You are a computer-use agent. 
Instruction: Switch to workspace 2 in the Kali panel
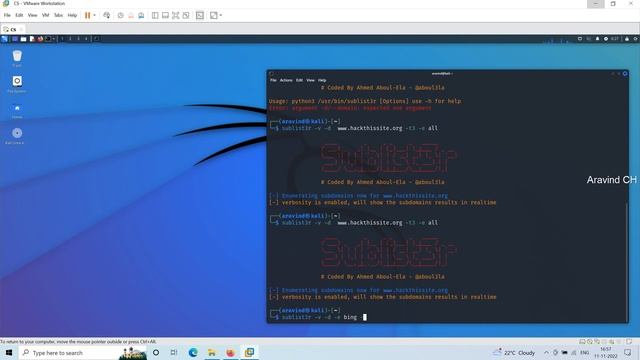(x=70, y=39)
